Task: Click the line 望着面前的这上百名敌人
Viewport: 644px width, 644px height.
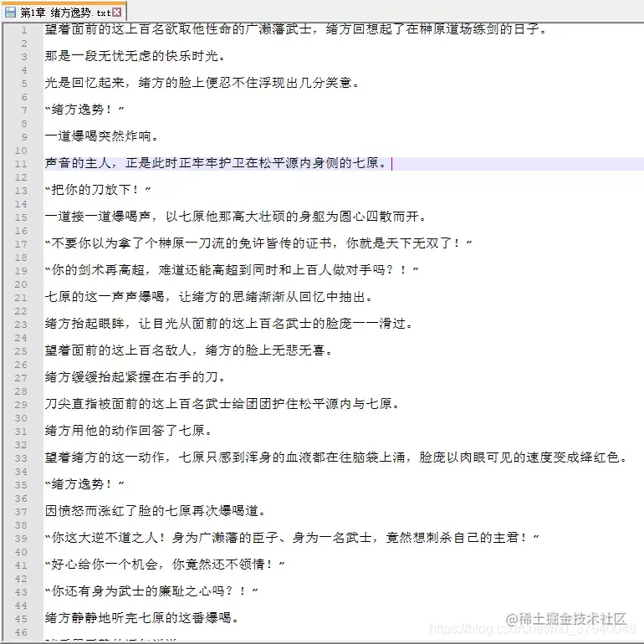Action: pyautogui.click(x=188, y=350)
